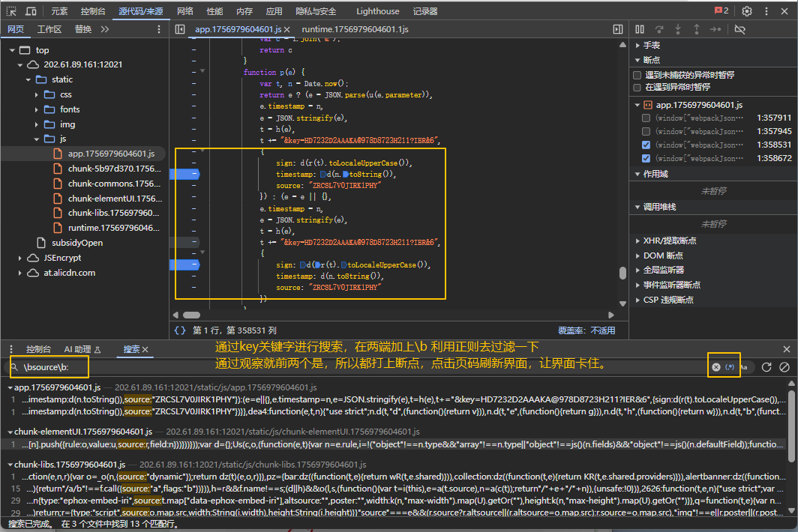Enable 遇到未捕获的异常时暂停 checkbox

637,75
